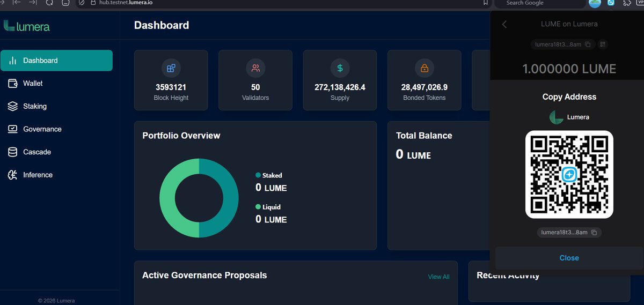
Task: Click the Cascade database icon
Action: point(13,152)
